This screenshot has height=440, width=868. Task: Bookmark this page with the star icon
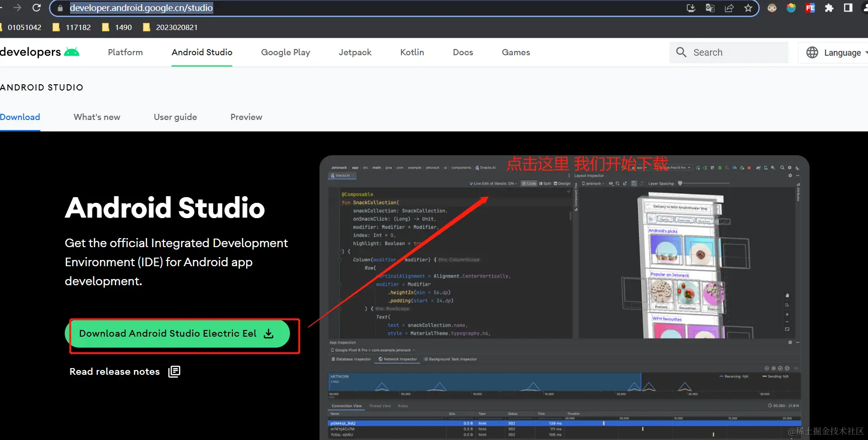coord(748,8)
